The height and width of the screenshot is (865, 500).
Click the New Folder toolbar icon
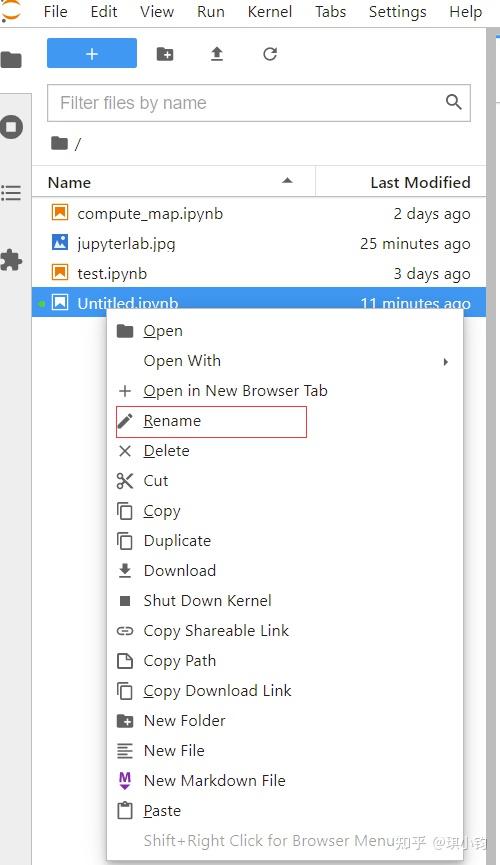[165, 54]
